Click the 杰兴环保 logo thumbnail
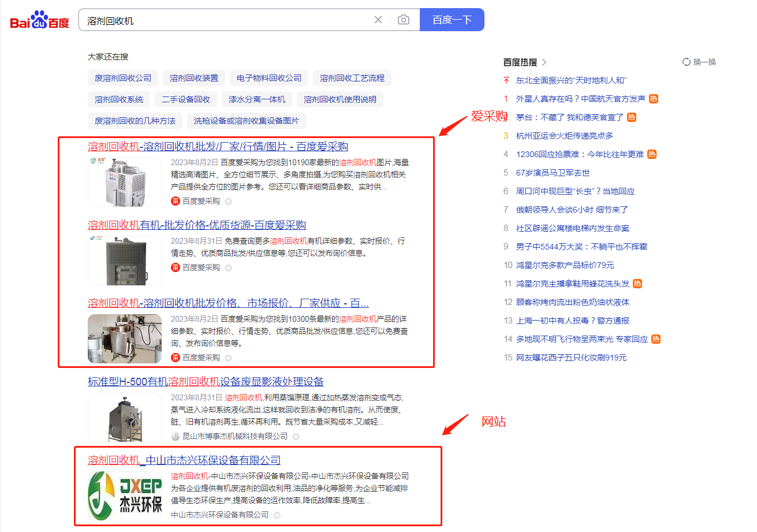Image resolution: width=757 pixels, height=532 pixels. pyautogui.click(x=125, y=495)
